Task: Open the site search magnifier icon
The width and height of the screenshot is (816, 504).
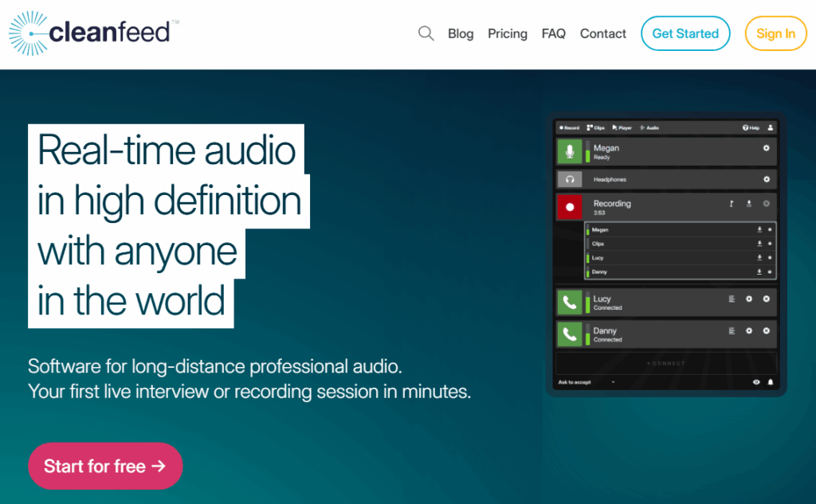Action: [x=426, y=33]
